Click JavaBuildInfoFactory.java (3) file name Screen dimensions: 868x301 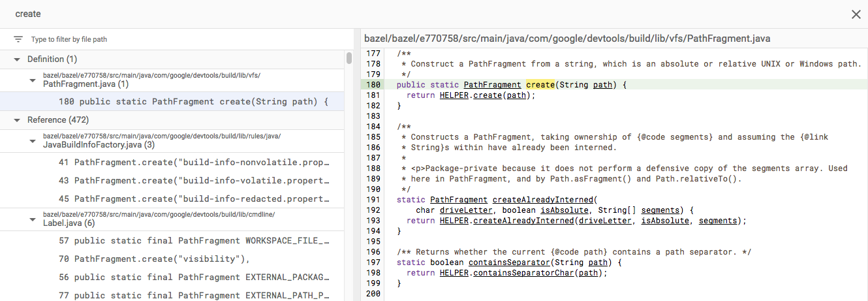click(x=99, y=145)
